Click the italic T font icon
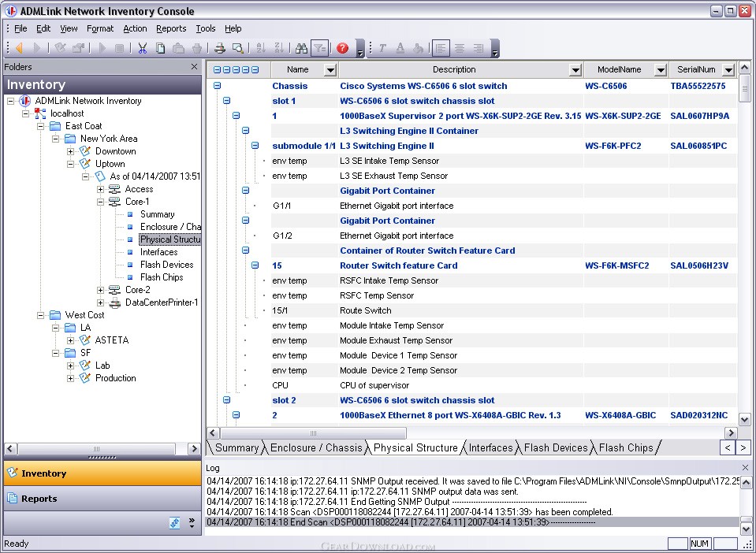The width and height of the screenshot is (756, 553). point(382,48)
